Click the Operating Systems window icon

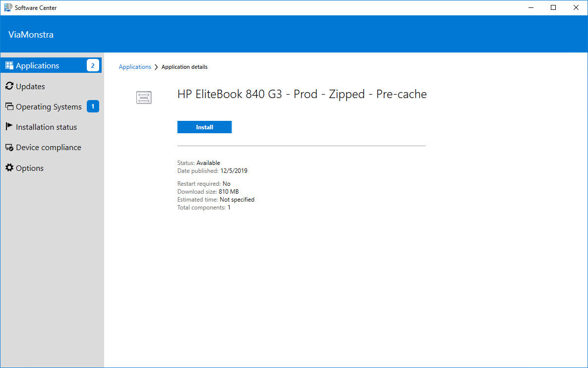tap(9, 106)
